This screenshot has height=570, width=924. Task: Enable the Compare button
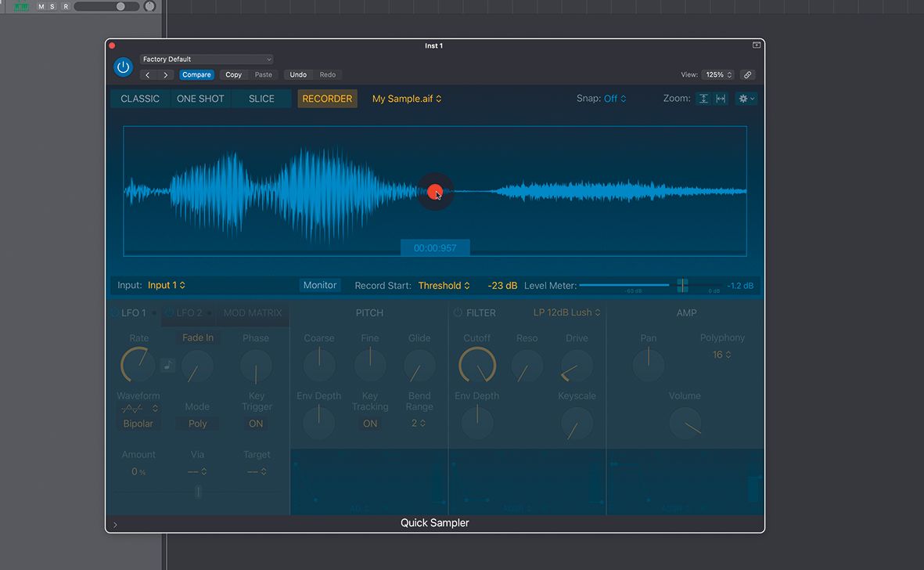click(196, 75)
